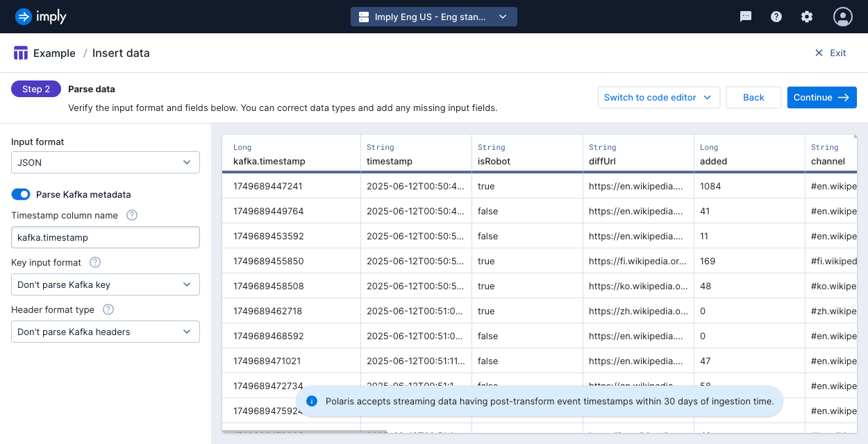Go to the Example breadcrumb
The image size is (868, 444).
54,53
